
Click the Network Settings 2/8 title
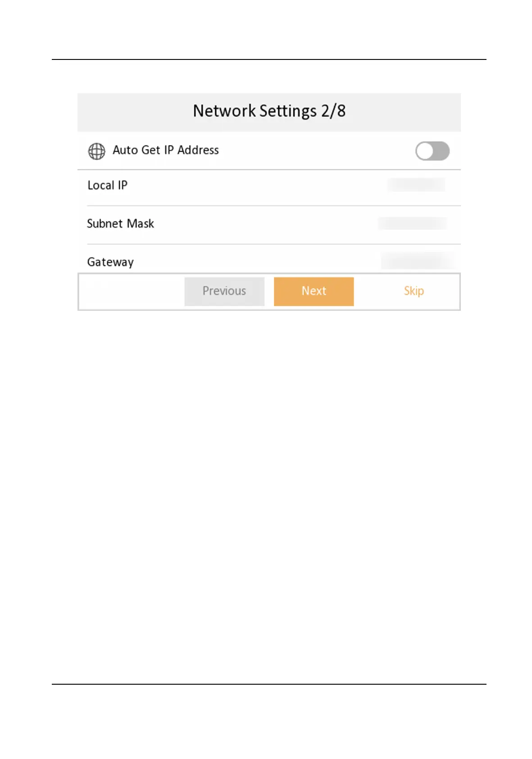269,111
